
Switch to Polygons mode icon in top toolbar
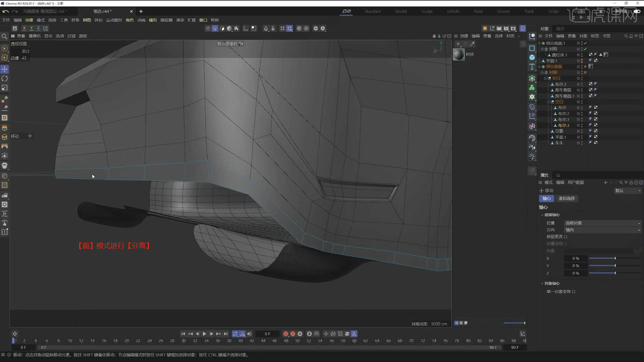[x=222, y=28]
